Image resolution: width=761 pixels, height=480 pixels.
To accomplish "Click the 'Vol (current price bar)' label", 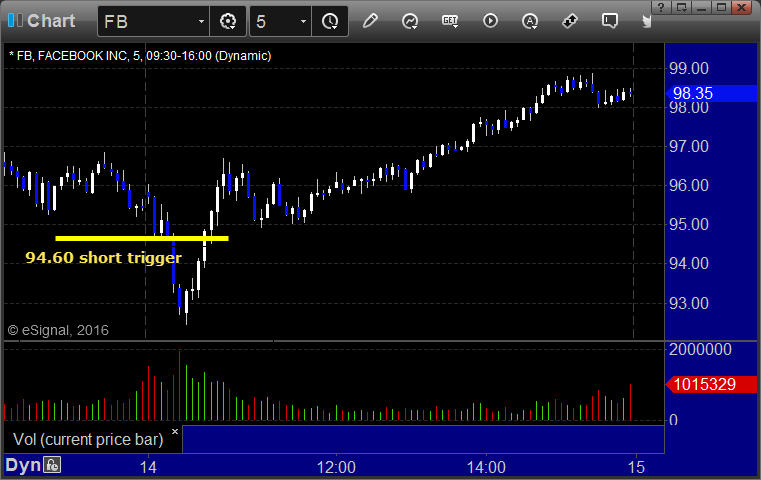I will click(x=88, y=439).
